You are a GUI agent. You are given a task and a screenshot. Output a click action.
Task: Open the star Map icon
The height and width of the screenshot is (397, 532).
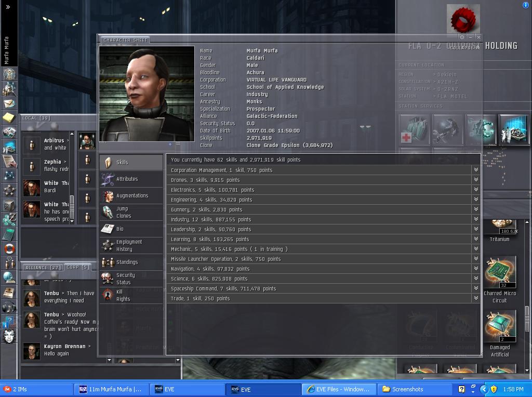click(x=9, y=176)
